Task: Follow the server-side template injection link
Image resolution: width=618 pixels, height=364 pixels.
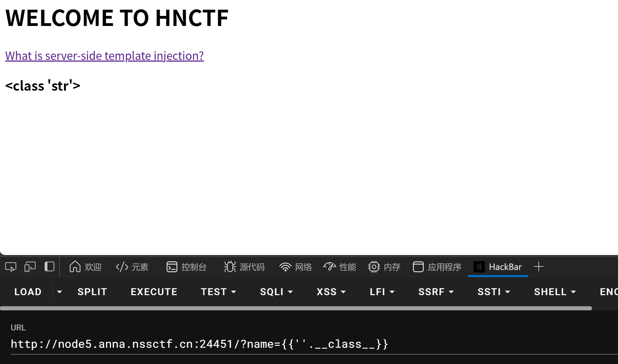Action: 104,56
